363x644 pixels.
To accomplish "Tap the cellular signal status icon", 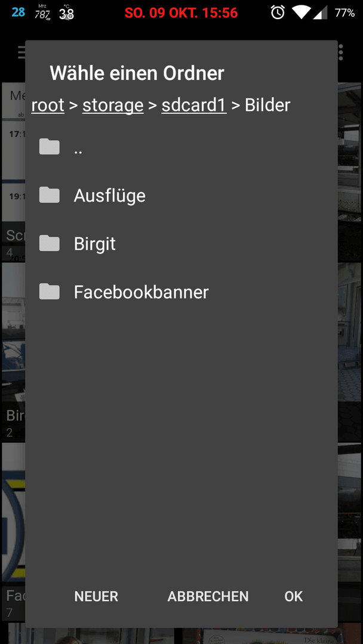I will click(320, 13).
